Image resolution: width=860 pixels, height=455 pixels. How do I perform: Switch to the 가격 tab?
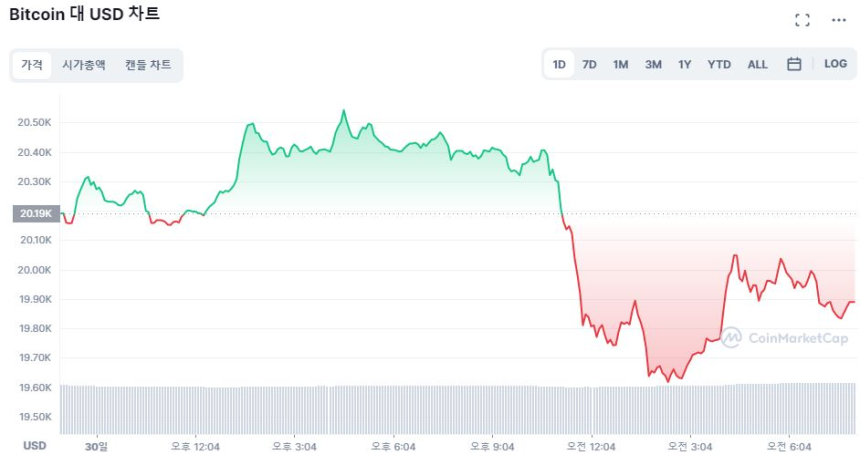pos(32,65)
